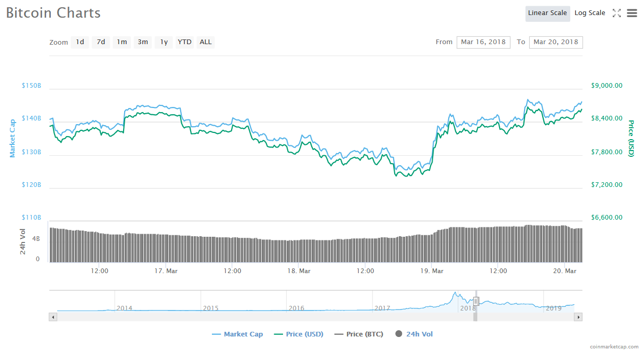Click the coinmarketcap.com credit link

pyautogui.click(x=614, y=346)
